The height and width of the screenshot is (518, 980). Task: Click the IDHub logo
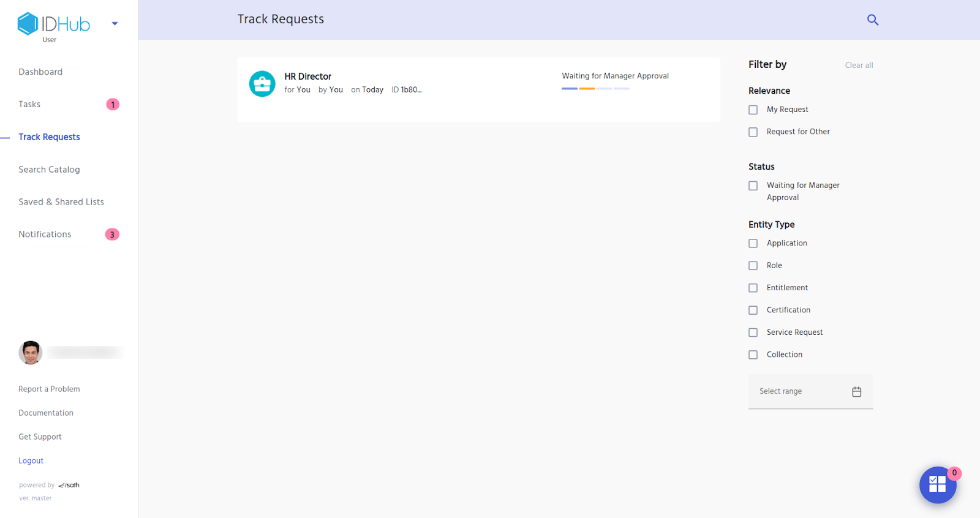pos(54,24)
